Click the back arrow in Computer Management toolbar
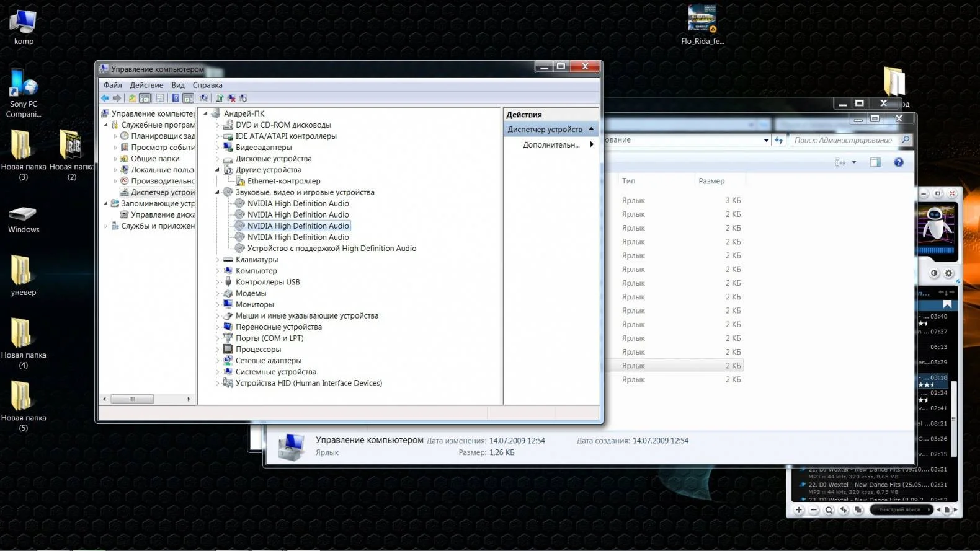Screen dimensions: 980x551 coord(105,98)
